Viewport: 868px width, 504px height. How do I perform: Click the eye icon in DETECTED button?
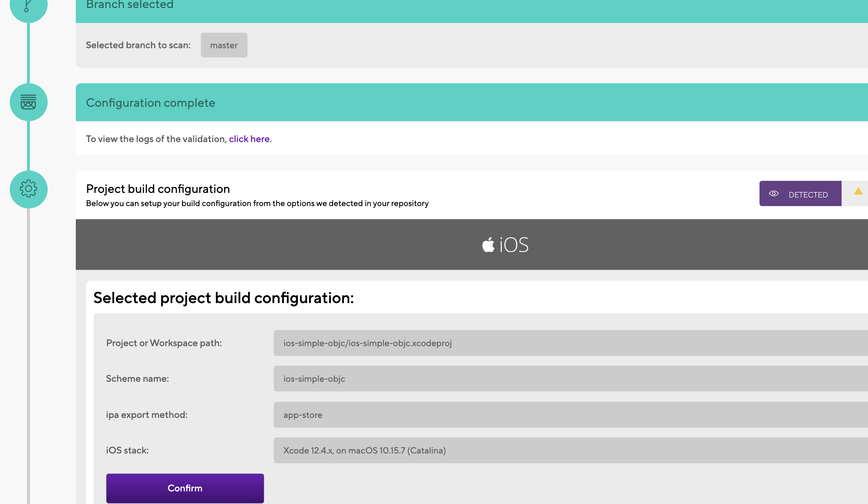pyautogui.click(x=774, y=194)
